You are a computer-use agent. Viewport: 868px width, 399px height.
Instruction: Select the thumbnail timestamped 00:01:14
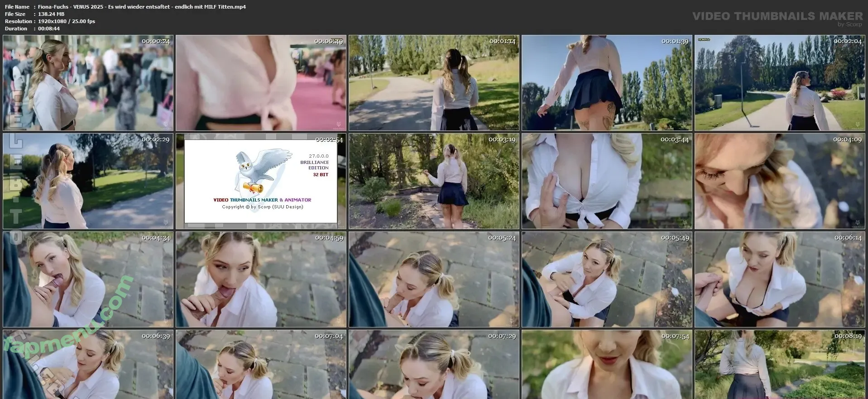(x=434, y=83)
